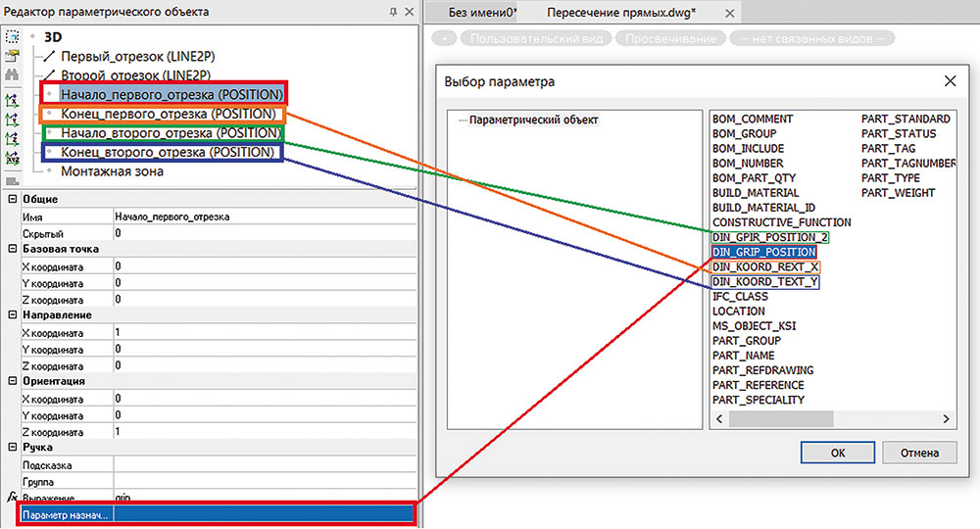Click the Y axis tool icon
The image size is (980, 529).
click(12, 120)
